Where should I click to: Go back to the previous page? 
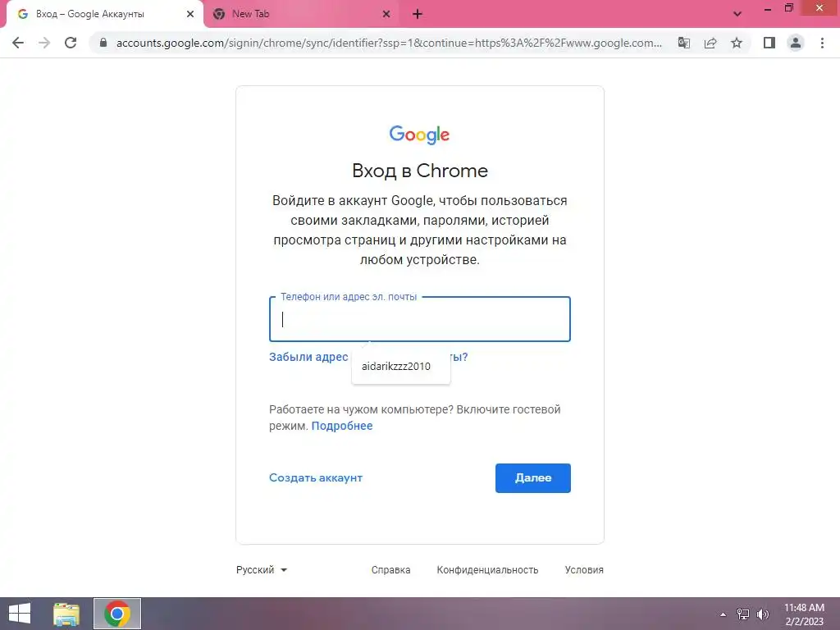(x=18, y=43)
